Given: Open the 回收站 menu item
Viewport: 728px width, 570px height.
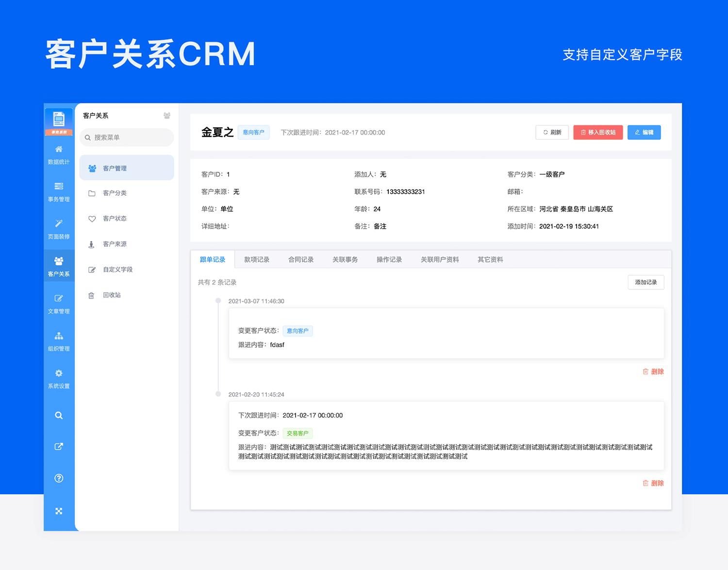Looking at the screenshot, I should click(x=112, y=295).
